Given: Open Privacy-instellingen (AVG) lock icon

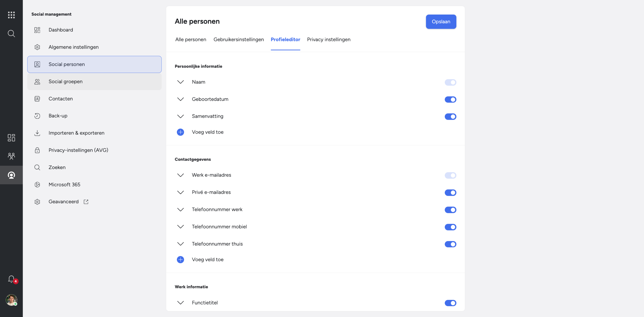Looking at the screenshot, I should pos(37,150).
